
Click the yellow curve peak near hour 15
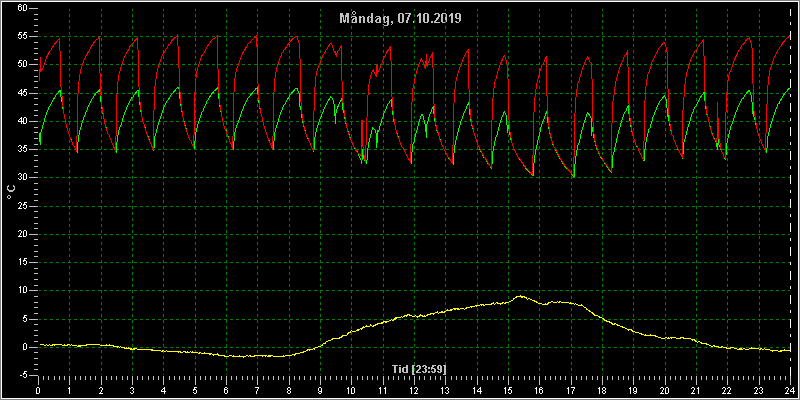point(519,296)
